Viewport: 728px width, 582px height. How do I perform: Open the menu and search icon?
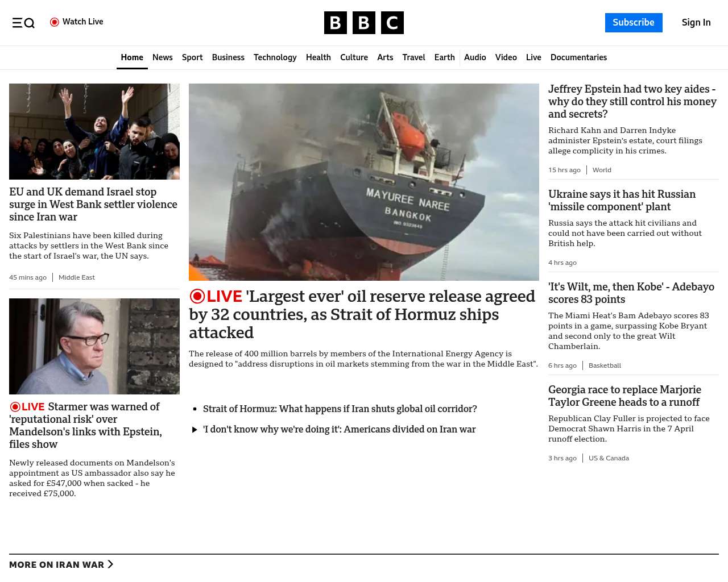[x=23, y=23]
